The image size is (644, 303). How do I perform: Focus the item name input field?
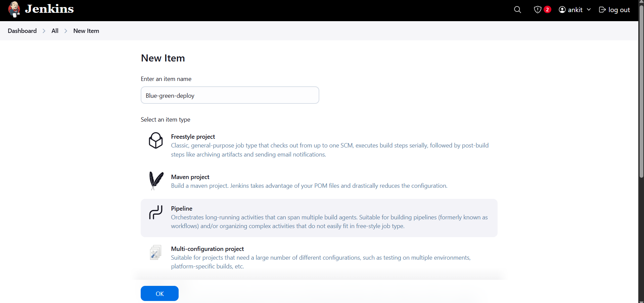point(230,95)
